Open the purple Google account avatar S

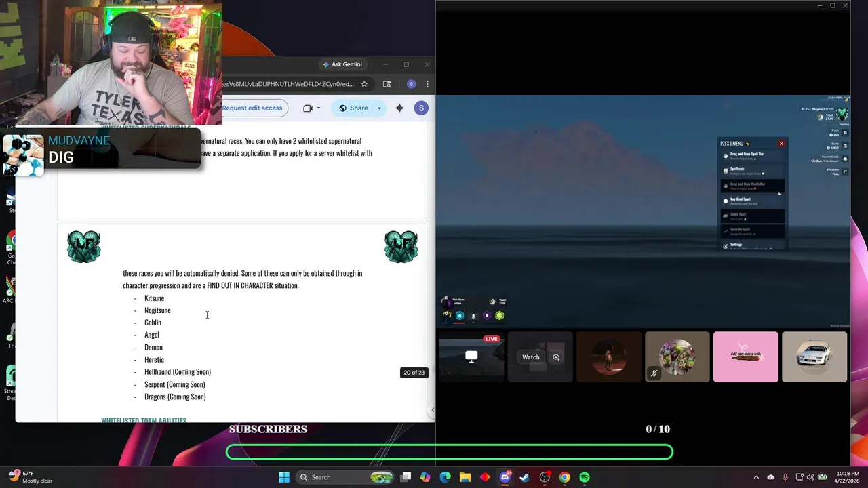click(421, 108)
